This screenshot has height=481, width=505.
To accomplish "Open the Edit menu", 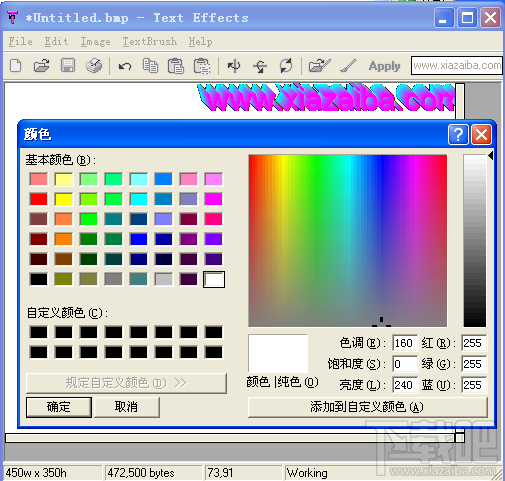I will pyautogui.click(x=56, y=42).
